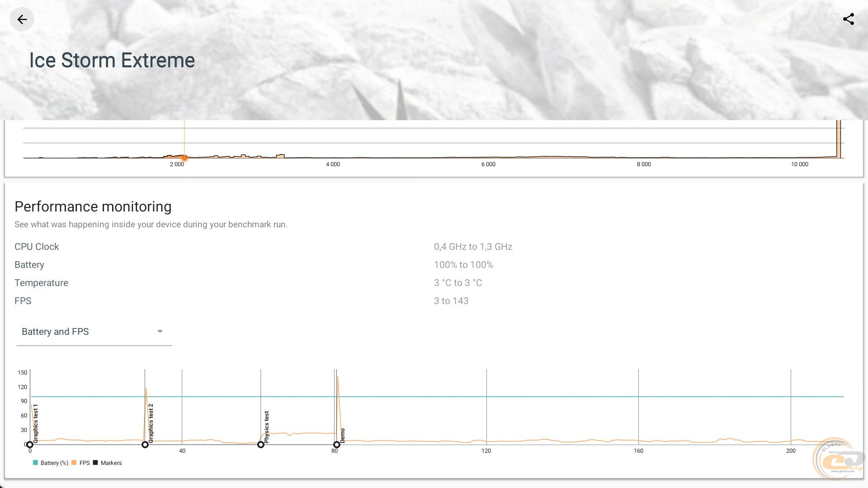868x488 pixels.
Task: Click the orange score dot on distribution graph
Action: [x=184, y=158]
